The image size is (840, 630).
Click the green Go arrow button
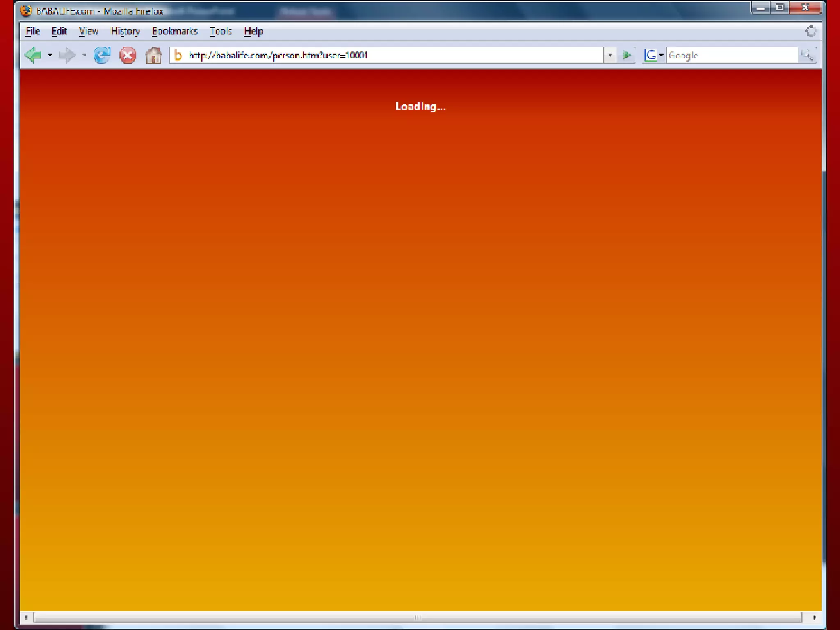coord(627,55)
